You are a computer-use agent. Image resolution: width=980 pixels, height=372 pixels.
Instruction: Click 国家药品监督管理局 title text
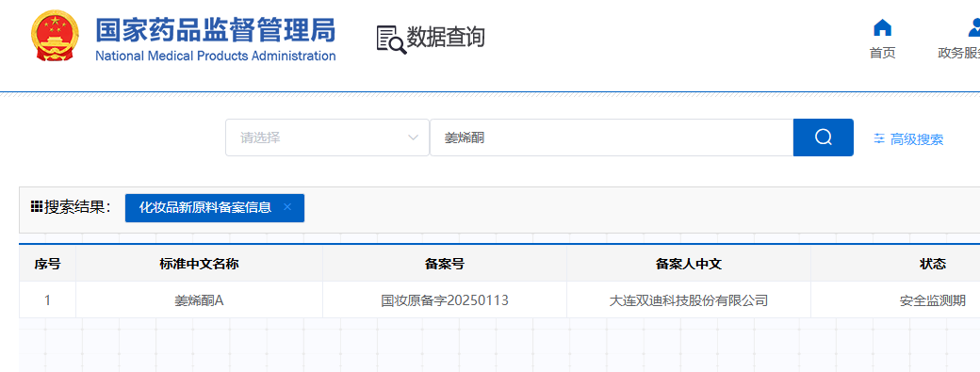pyautogui.click(x=216, y=30)
